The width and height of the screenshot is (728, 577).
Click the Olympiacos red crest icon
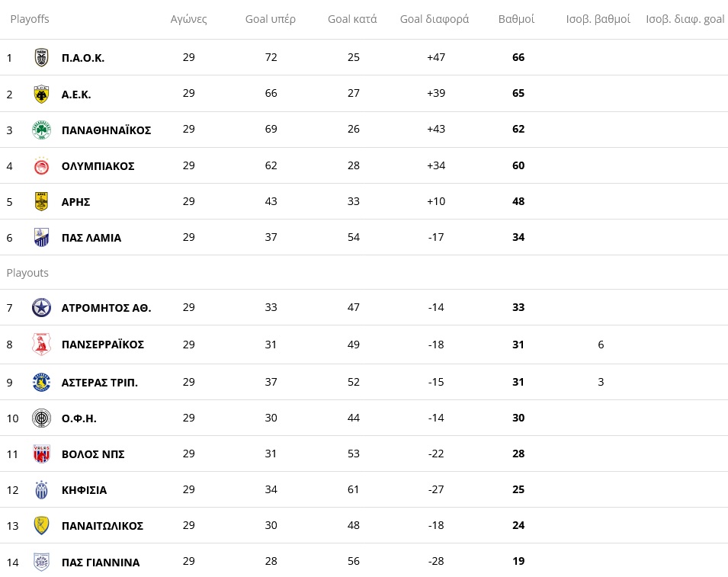pyautogui.click(x=41, y=165)
